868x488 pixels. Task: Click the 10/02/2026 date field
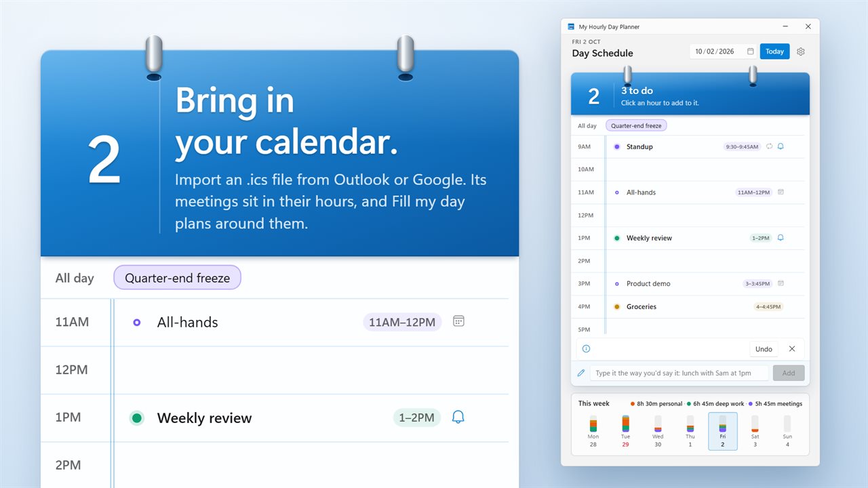coord(724,52)
